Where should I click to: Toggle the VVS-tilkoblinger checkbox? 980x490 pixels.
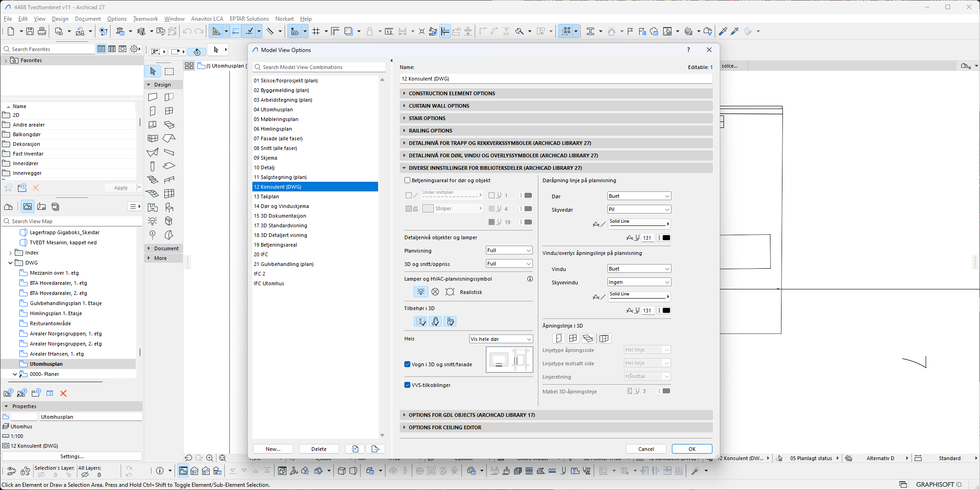(408, 385)
